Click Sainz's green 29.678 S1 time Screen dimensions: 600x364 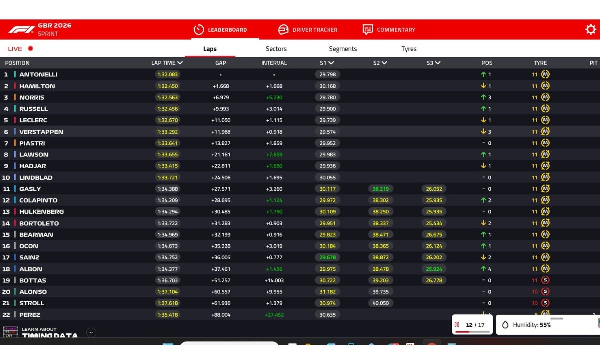pyautogui.click(x=328, y=257)
